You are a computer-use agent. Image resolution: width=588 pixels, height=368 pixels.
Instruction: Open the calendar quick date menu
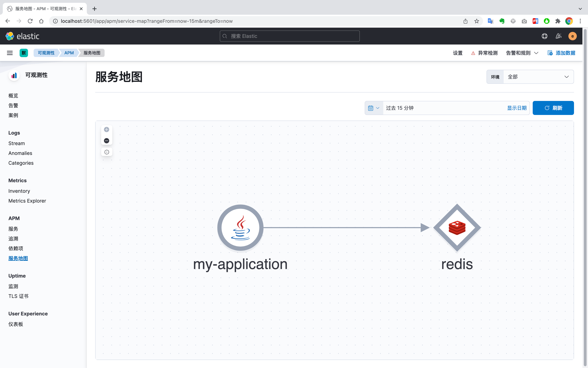click(374, 108)
